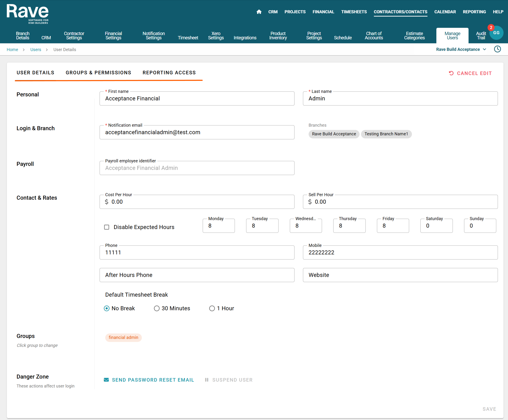Viewport: 508px width, 420px height.
Task: Click the Save button
Action: tap(489, 409)
